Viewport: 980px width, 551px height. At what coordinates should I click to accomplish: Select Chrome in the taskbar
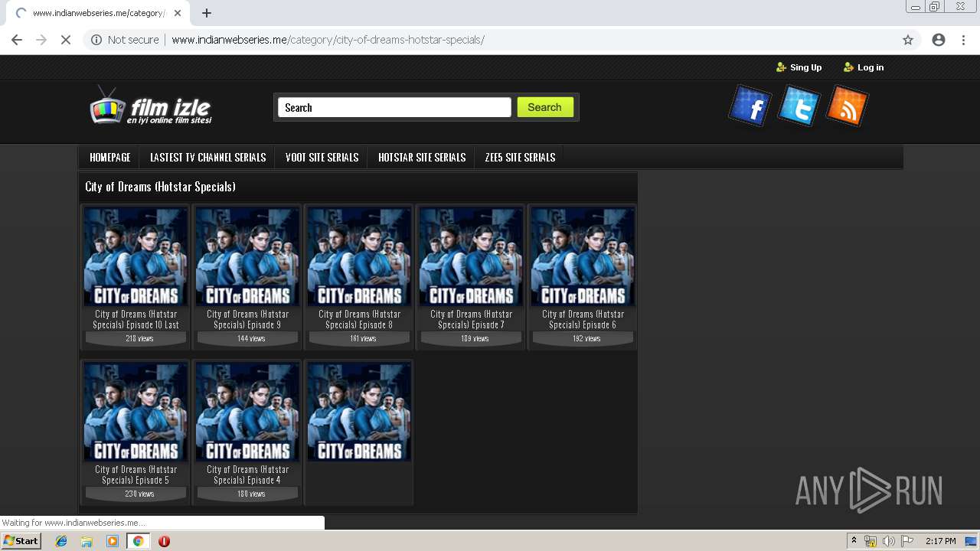coord(138,541)
